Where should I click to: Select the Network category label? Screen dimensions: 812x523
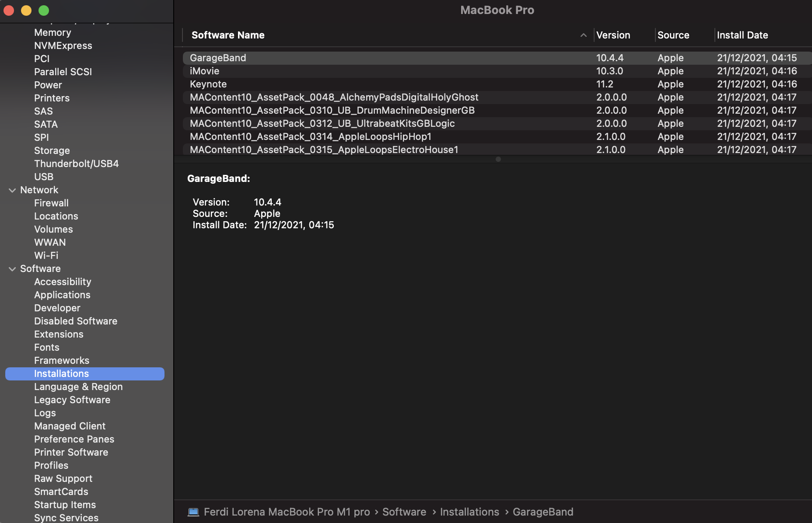point(39,190)
